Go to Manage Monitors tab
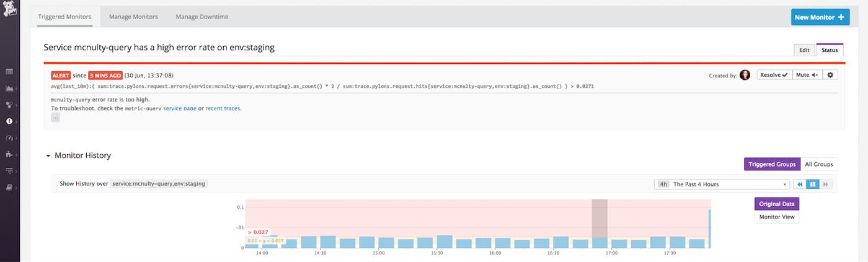Screen dimensions: 868x262 pos(133,17)
